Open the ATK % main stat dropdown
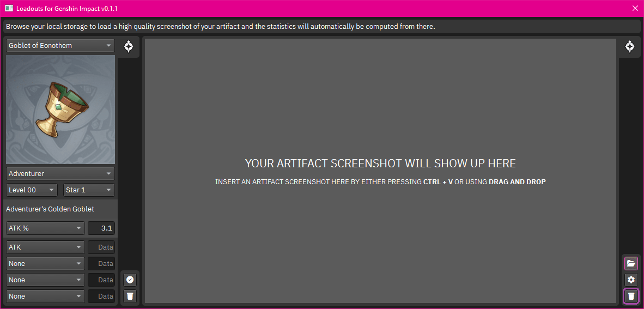 (x=46, y=228)
